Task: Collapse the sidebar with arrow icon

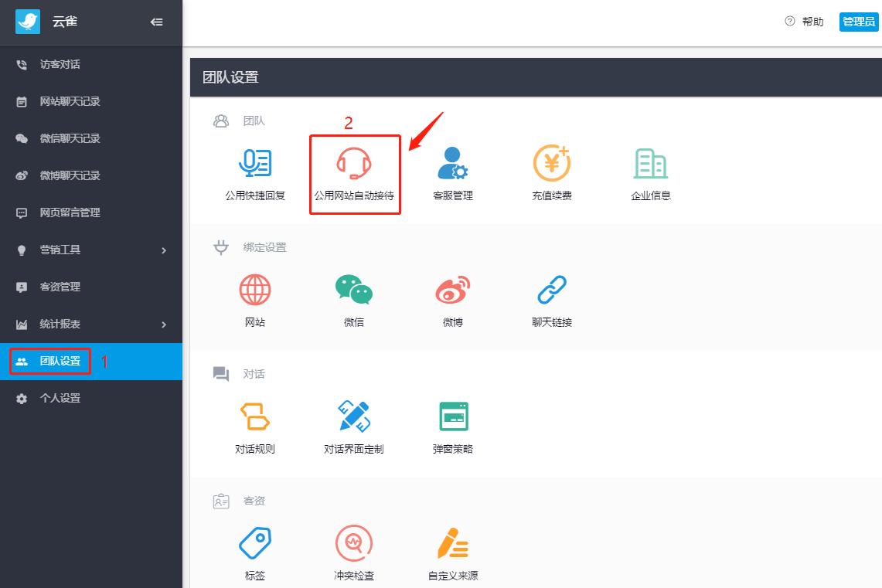Action: click(x=156, y=22)
